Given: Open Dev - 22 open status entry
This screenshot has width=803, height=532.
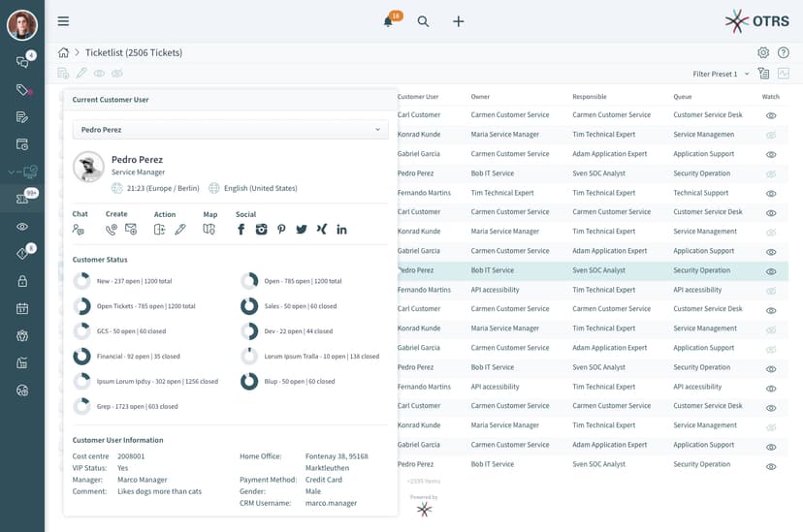Looking at the screenshot, I should pyautogui.click(x=299, y=331).
